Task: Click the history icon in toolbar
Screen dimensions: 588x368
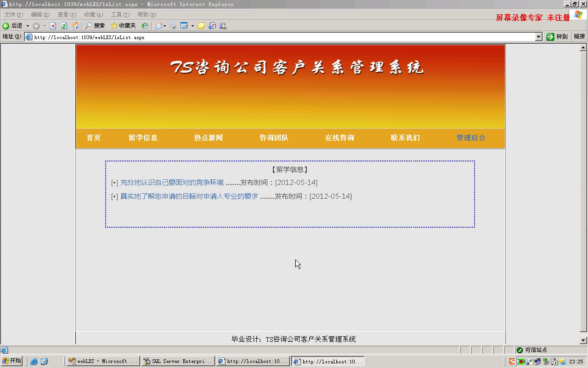Action: [x=145, y=26]
